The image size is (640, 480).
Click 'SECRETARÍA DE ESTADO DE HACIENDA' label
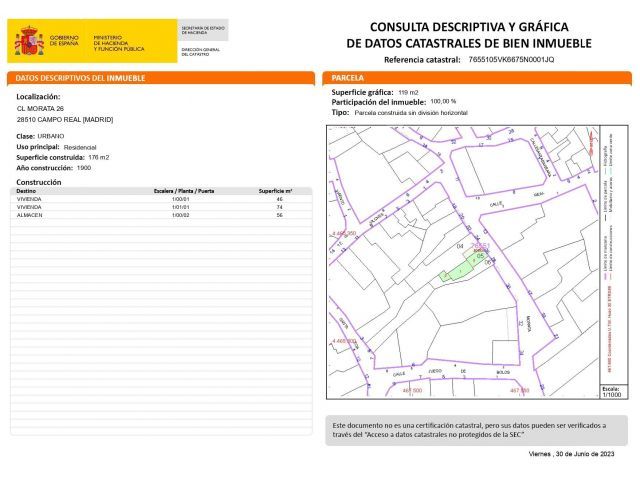(x=203, y=30)
